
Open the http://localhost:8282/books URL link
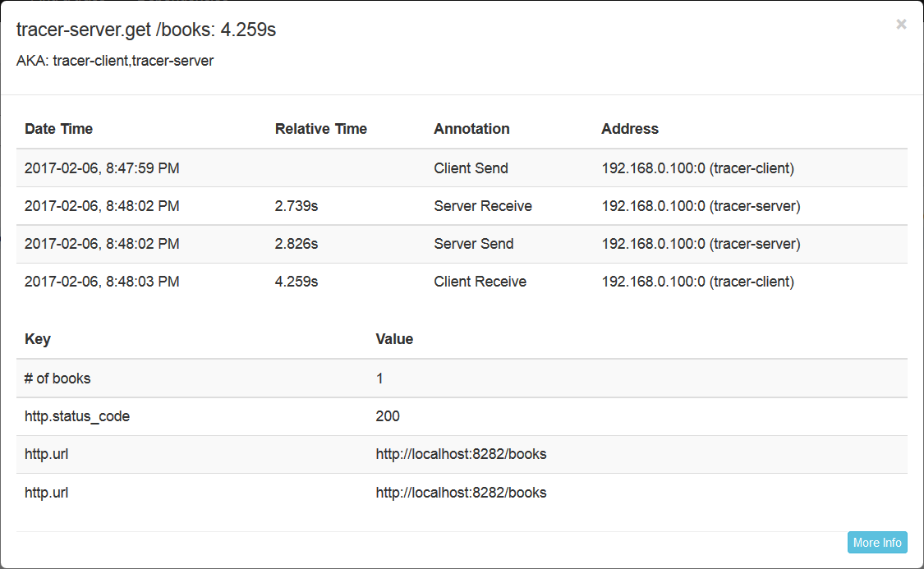point(461,454)
